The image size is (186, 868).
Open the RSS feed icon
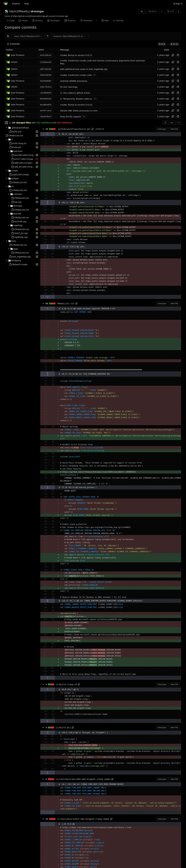coord(142,11)
